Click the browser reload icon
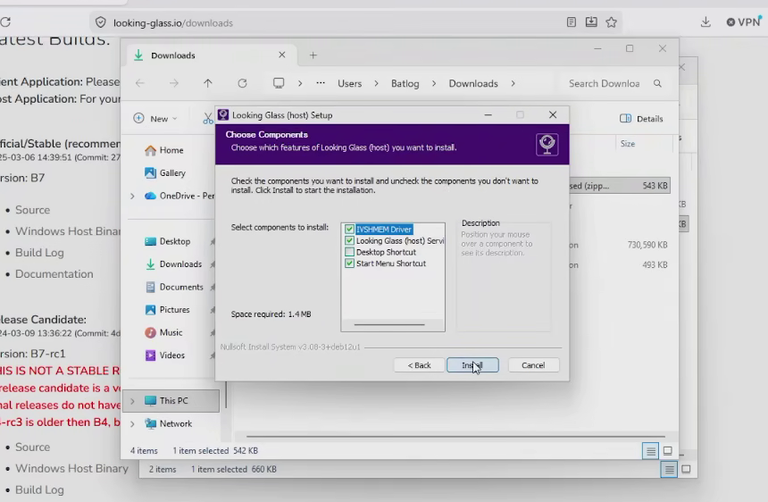Viewport: 768px width, 502px height. (5, 22)
